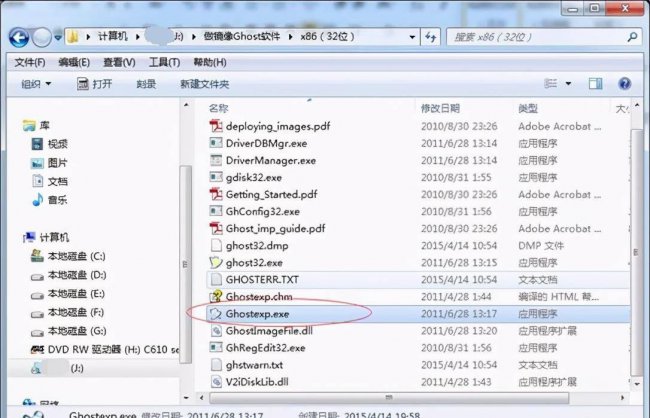Select GhConfig32.exe file icon

216,211
